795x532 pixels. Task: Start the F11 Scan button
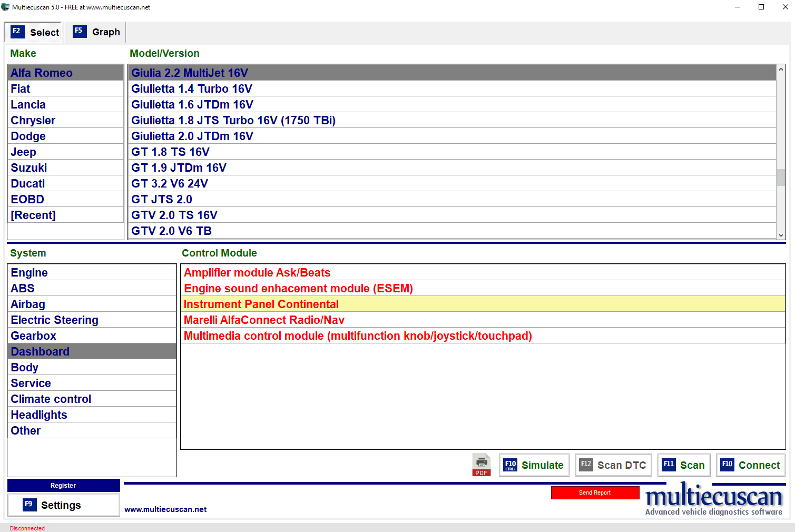click(683, 465)
